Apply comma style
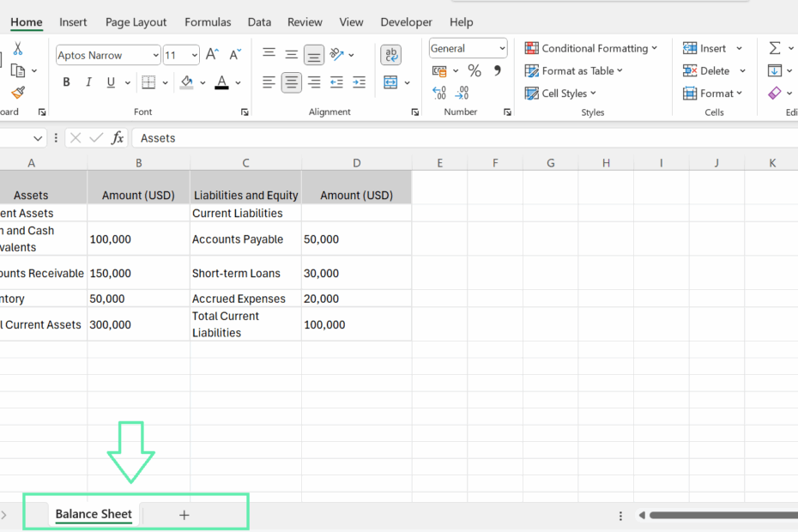 (497, 70)
